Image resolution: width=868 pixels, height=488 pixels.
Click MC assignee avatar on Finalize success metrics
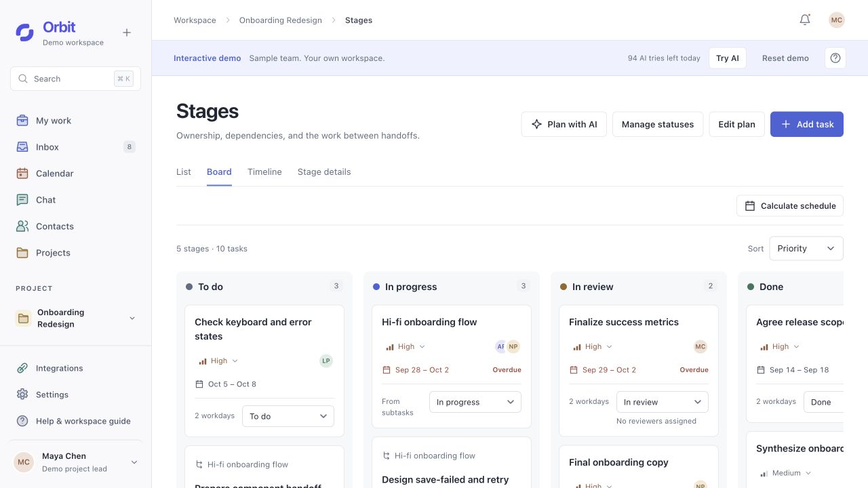pyautogui.click(x=701, y=346)
